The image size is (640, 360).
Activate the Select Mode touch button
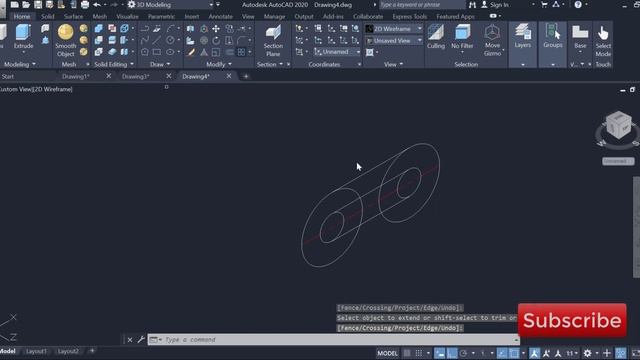tap(603, 41)
